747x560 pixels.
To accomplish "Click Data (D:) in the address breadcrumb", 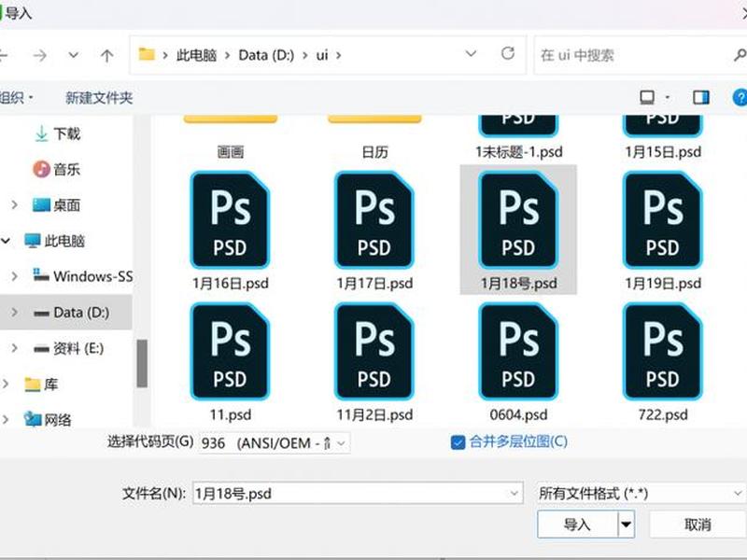I will coord(266,55).
